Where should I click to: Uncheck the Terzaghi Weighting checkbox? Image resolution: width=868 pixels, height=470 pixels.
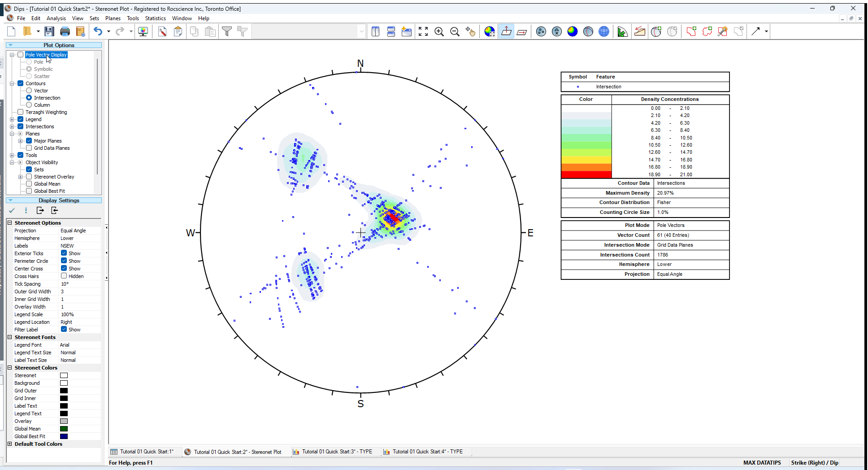(x=20, y=112)
